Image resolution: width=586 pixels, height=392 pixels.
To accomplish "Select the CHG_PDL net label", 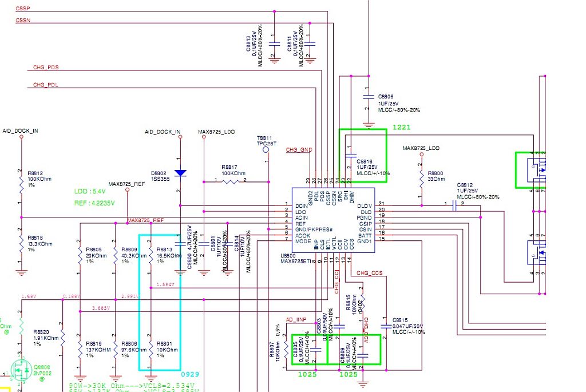I will [x=45, y=85].
